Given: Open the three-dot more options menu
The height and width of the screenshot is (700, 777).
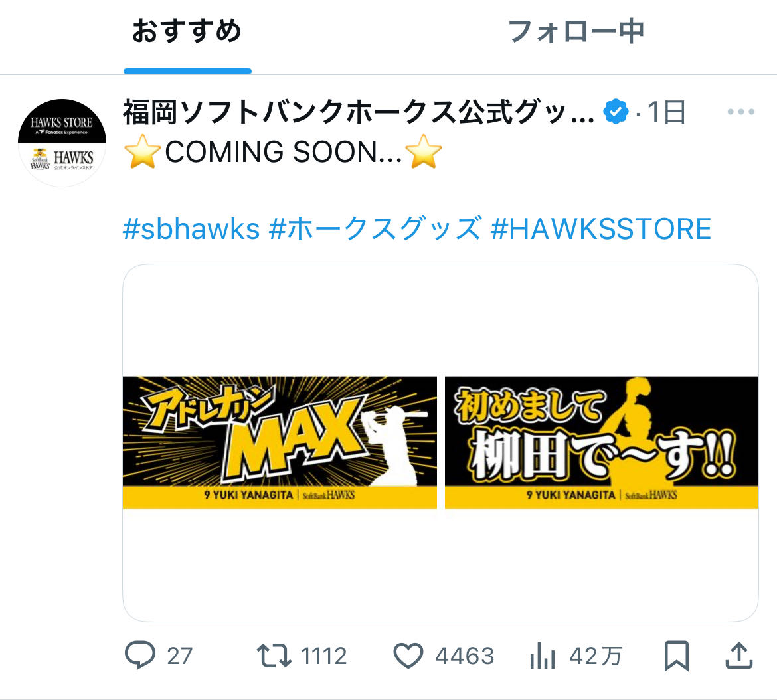Looking at the screenshot, I should 741,112.
